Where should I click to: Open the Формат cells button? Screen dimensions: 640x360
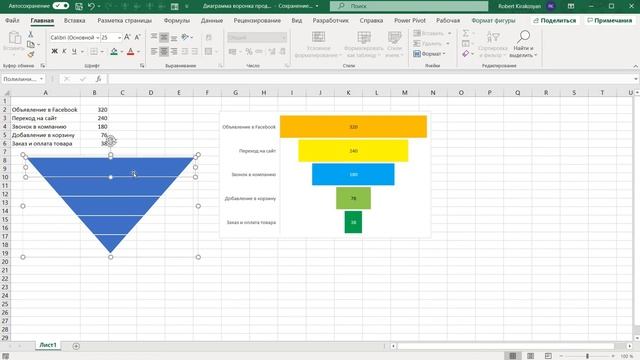tap(429, 53)
